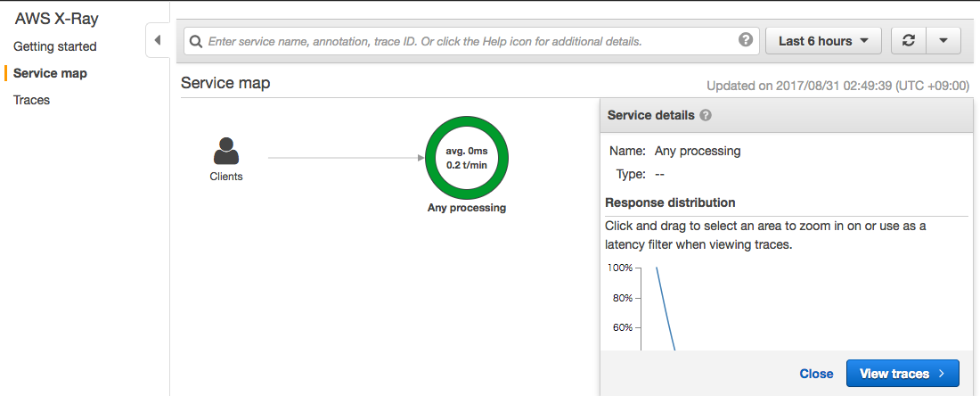Open Getting started in the sidebar
The width and height of the screenshot is (980, 396).
click(x=55, y=46)
